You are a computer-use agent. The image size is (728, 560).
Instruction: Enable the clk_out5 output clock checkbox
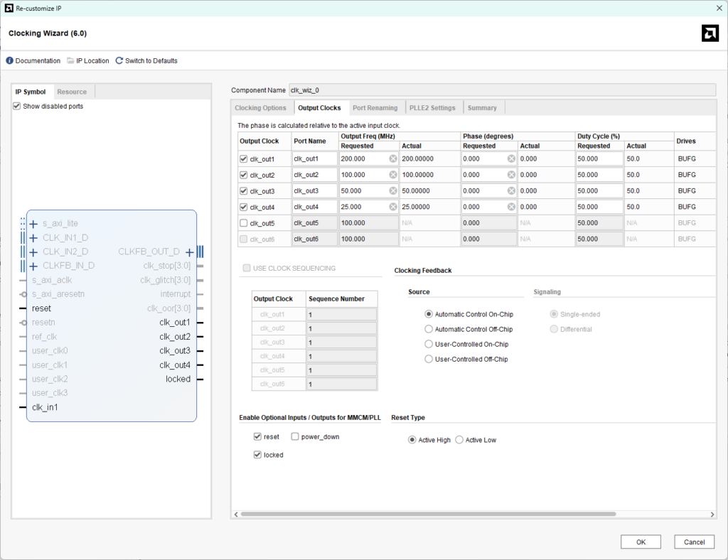tap(243, 223)
